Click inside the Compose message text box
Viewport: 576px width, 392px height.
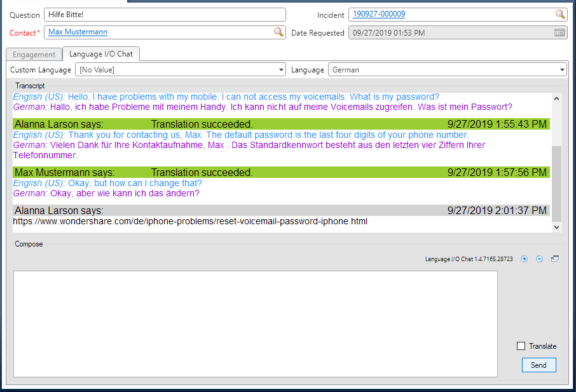tap(254, 323)
